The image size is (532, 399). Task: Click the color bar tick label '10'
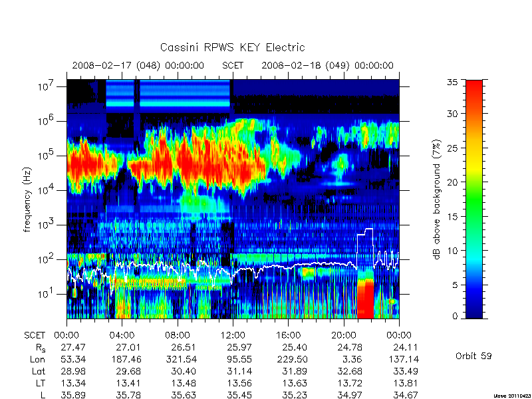[x=452, y=251]
